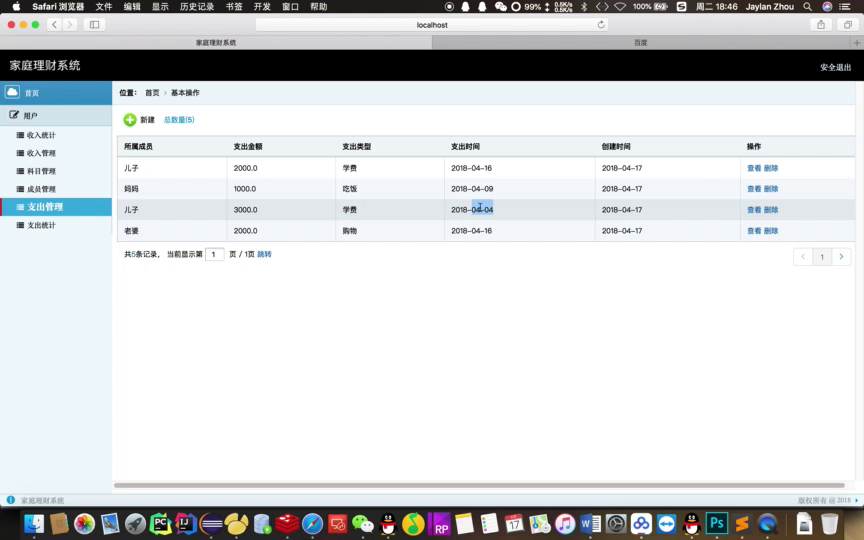The image size is (864, 540).
Task: Open the 书签 menu
Action: (x=234, y=7)
